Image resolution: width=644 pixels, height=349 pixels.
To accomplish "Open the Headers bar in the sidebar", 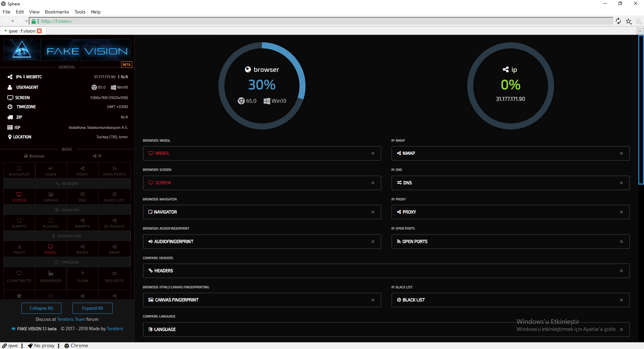I will click(x=67, y=184).
